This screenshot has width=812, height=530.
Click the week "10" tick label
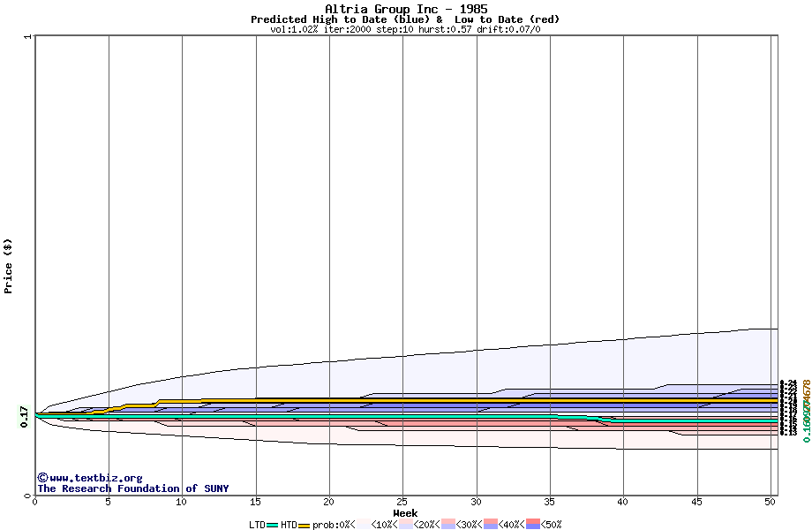pyautogui.click(x=182, y=502)
